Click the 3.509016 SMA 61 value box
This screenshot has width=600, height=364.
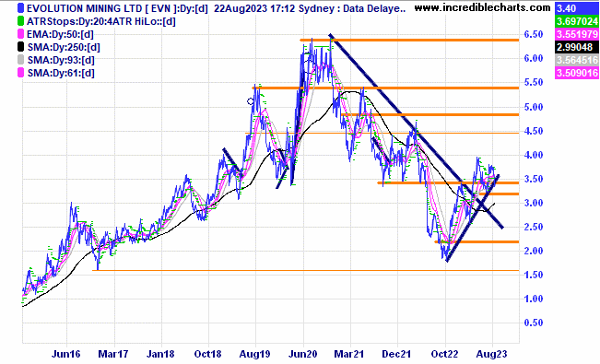pos(577,73)
